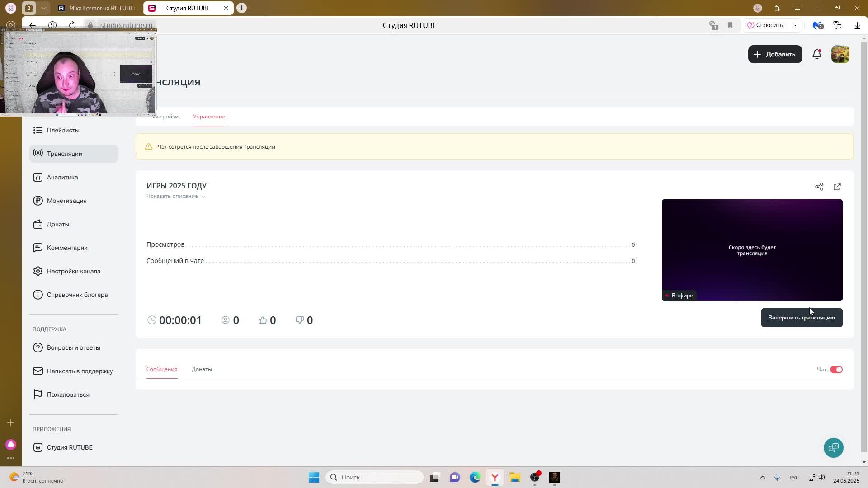Image resolution: width=868 pixels, height=488 pixels.
Task: Open Плейлисты in the sidebar
Action: point(63,130)
